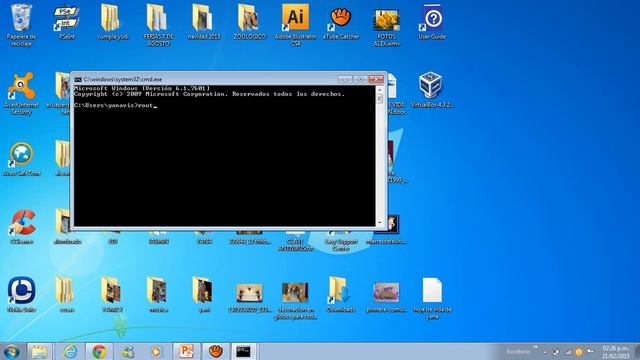640x360 pixels.
Task: Open the Downloads folder shortcut
Action: point(341,295)
